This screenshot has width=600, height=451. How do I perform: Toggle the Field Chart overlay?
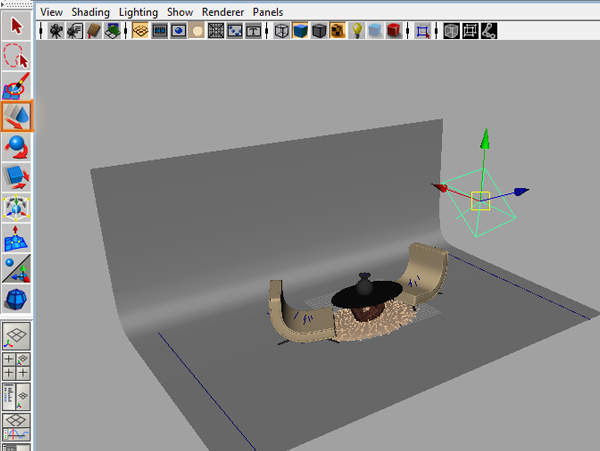click(216, 31)
